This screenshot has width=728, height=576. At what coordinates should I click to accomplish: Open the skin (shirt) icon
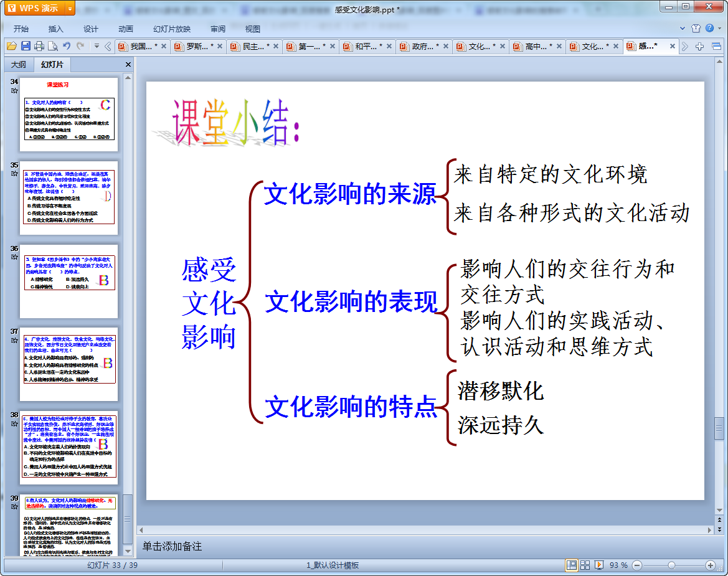point(696,28)
